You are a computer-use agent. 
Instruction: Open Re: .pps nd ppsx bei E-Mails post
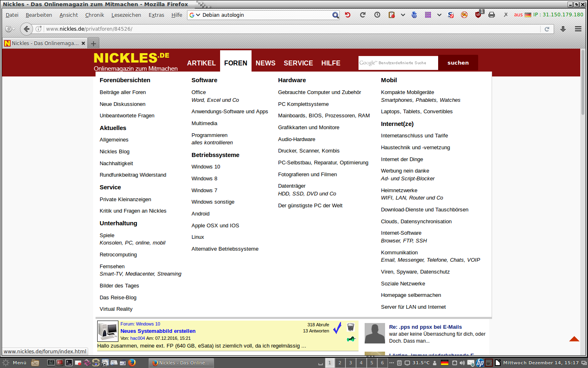point(425,327)
